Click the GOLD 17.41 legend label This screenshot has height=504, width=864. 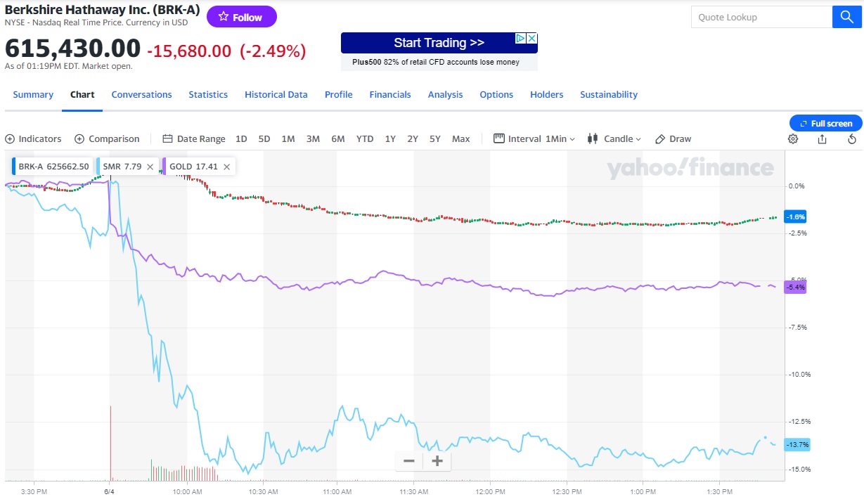point(193,167)
